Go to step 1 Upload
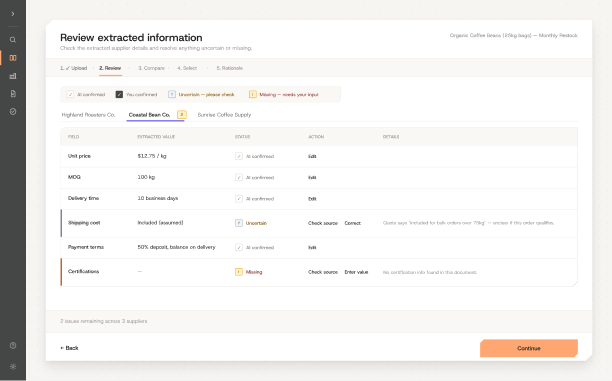This screenshot has height=381, width=612. tap(74, 68)
